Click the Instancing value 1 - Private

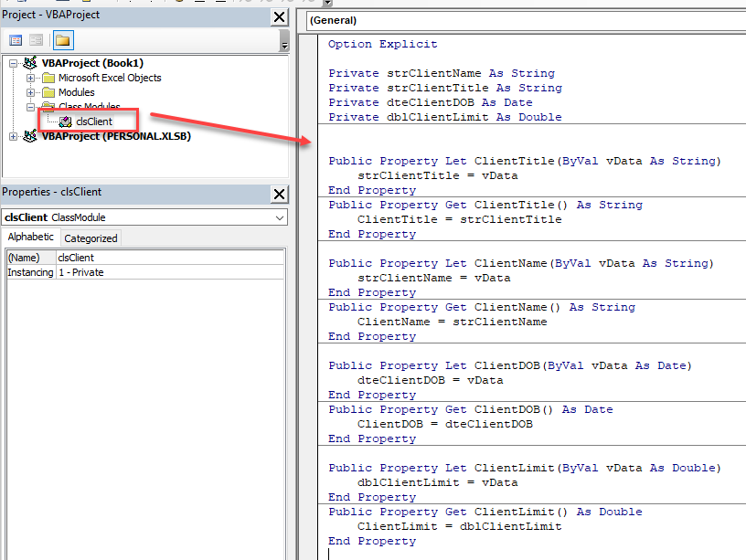click(x=170, y=272)
